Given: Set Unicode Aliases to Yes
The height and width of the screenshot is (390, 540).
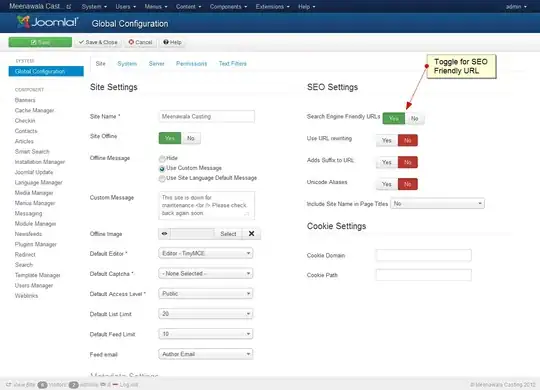Looking at the screenshot, I should pos(387,184).
